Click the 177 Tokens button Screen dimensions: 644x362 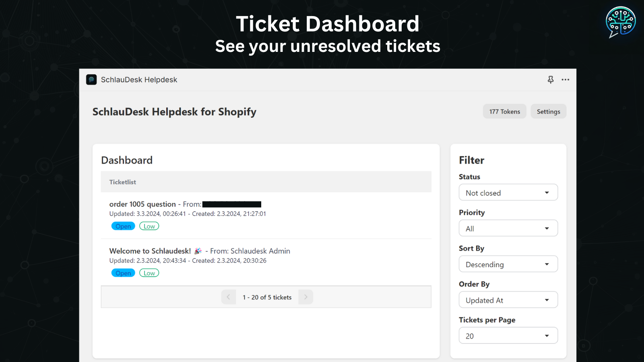504,112
